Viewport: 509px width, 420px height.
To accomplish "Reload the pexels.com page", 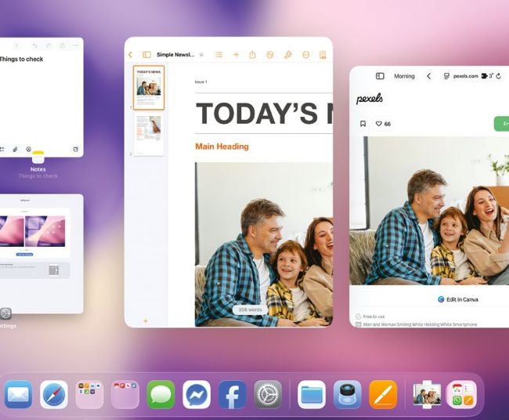I will (499, 76).
